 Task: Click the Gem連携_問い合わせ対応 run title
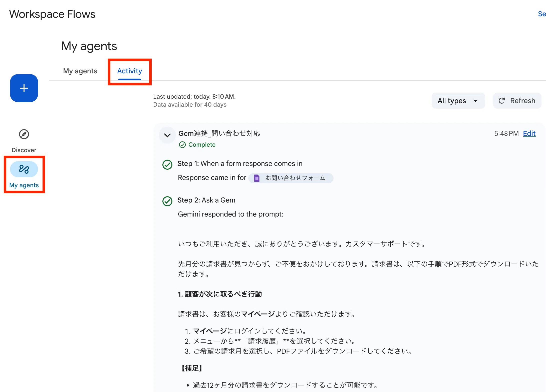pyautogui.click(x=219, y=134)
